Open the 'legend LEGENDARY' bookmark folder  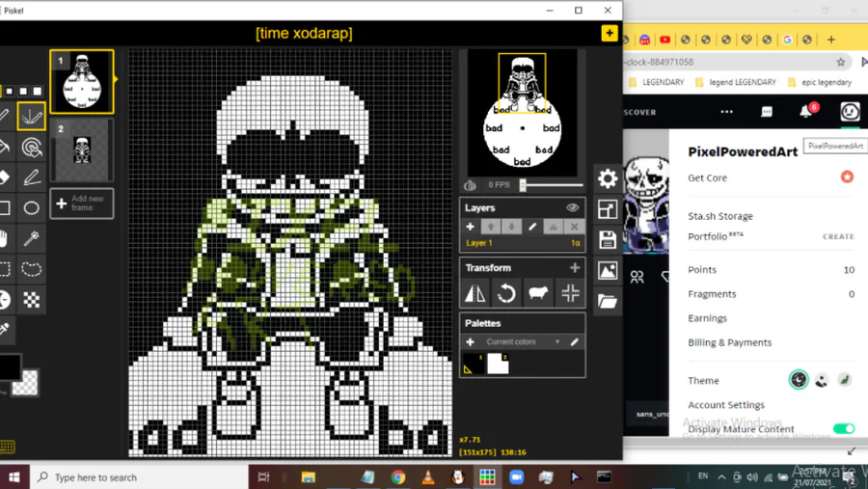coord(736,82)
